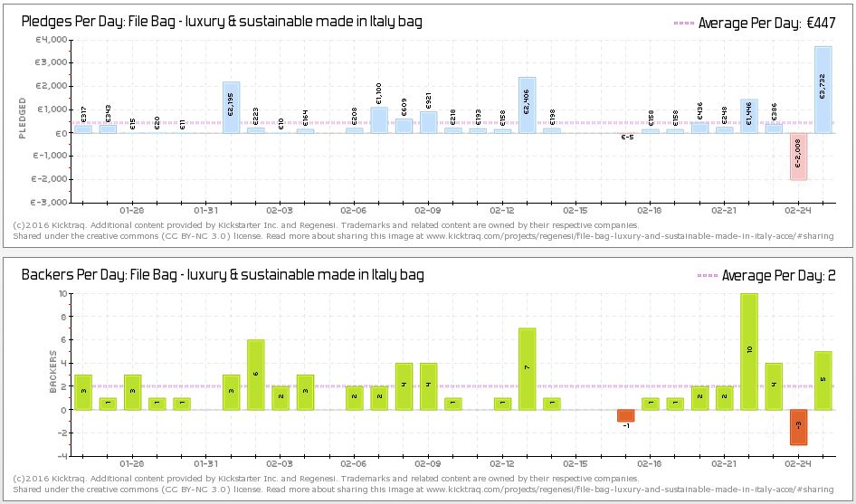Select the €317 pledge bar
Image resolution: width=856 pixels, height=504 pixels.
(x=83, y=129)
